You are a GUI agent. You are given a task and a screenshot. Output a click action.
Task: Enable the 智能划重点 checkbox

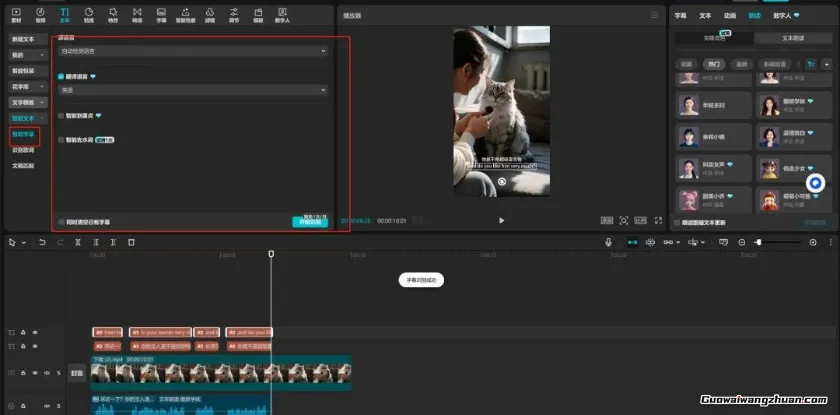pyautogui.click(x=61, y=115)
